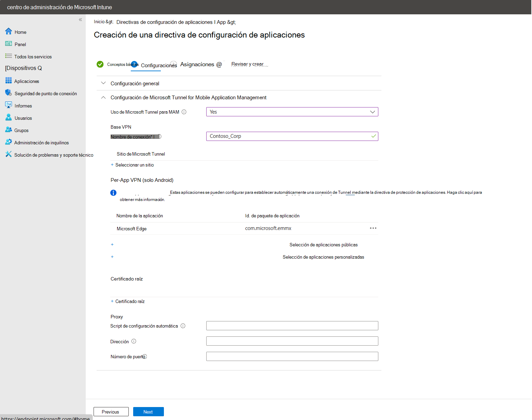
Task: Open the ellipsis menu for Microsoft Edge row
Action: 373,228
